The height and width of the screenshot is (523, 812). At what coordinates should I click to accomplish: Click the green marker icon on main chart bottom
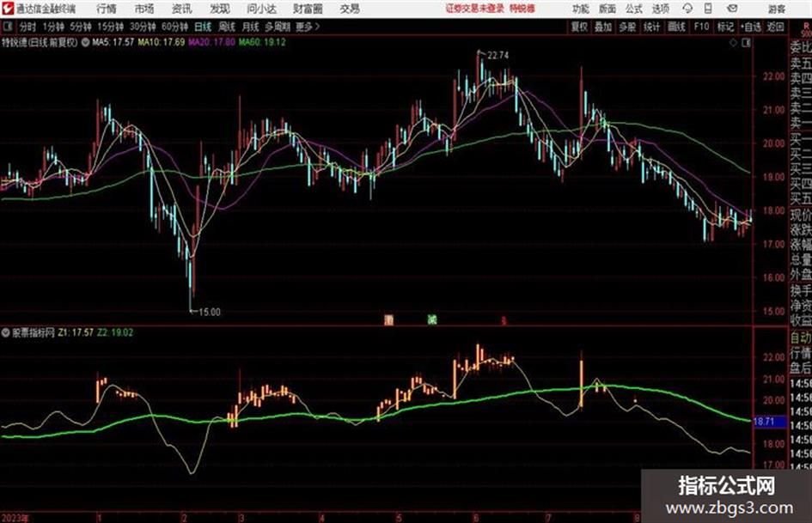(x=432, y=319)
